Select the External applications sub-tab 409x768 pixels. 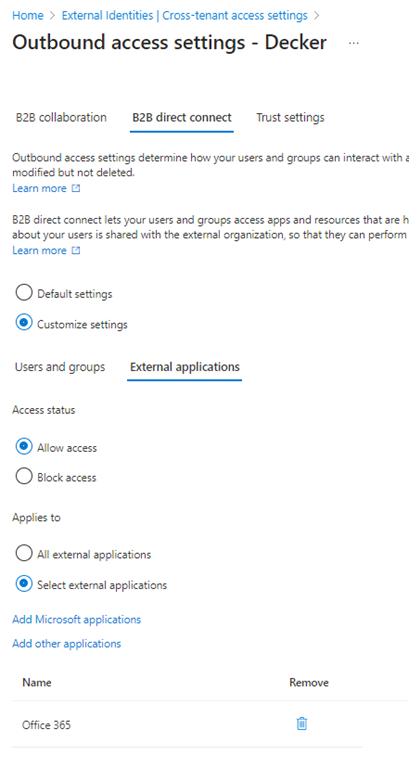[185, 367]
